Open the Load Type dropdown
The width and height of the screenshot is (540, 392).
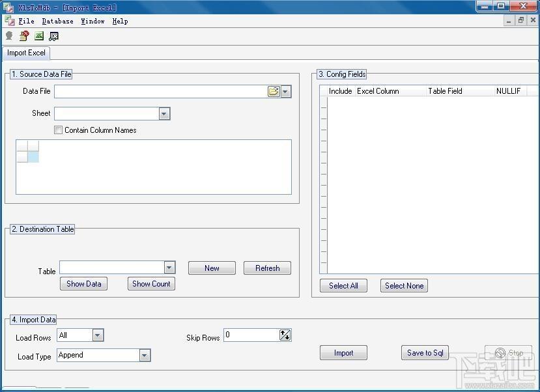(x=145, y=355)
